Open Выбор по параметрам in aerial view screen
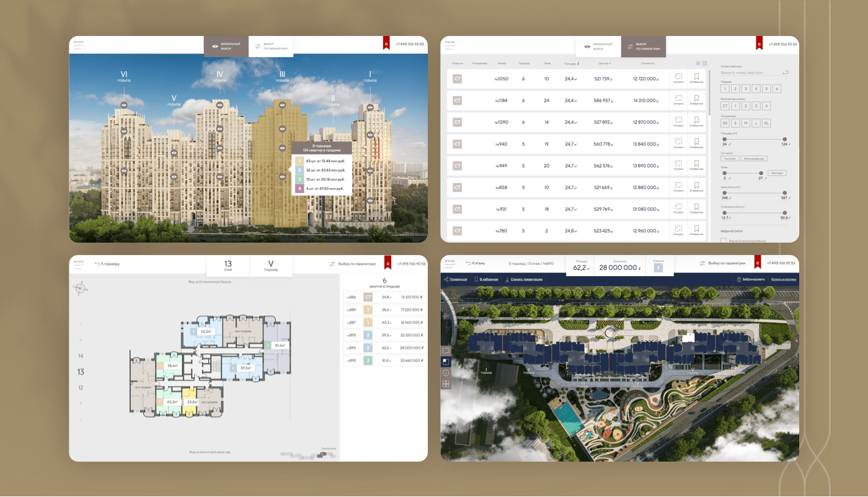This screenshot has width=868, height=497. click(722, 263)
